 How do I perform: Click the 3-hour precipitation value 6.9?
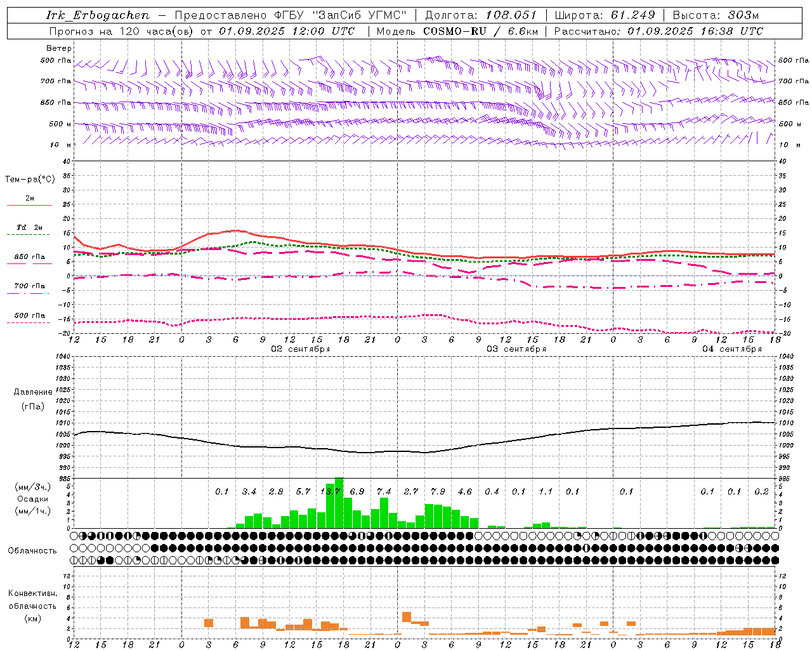point(357,491)
